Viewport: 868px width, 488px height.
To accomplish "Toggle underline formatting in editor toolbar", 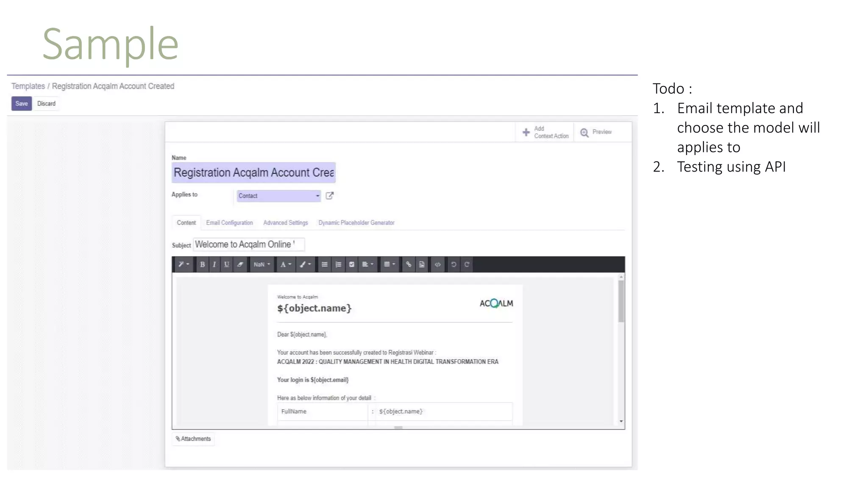I will click(227, 264).
